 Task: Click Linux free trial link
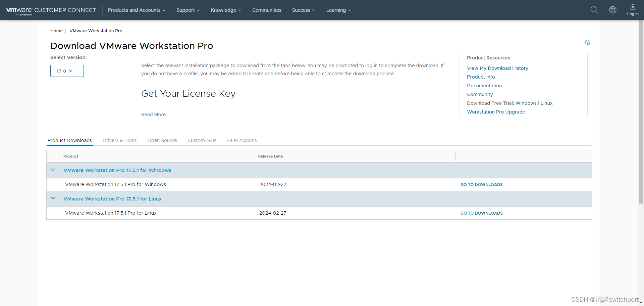click(546, 103)
